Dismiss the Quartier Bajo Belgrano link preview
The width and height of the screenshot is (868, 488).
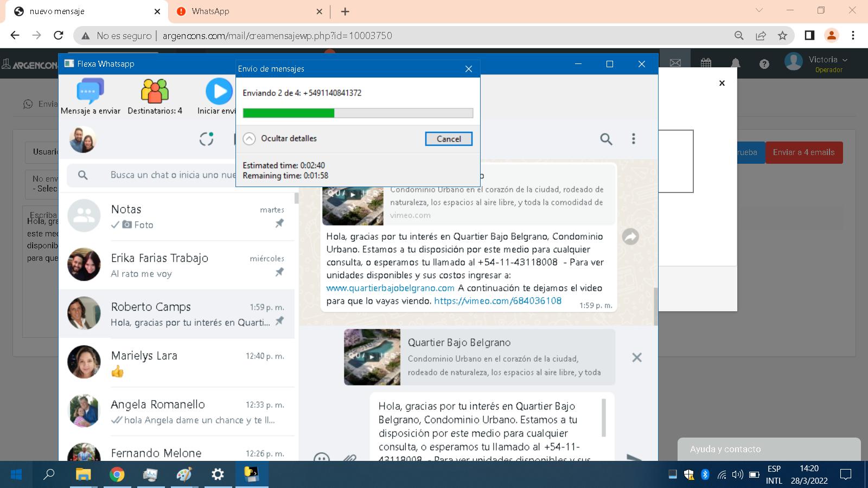point(637,357)
